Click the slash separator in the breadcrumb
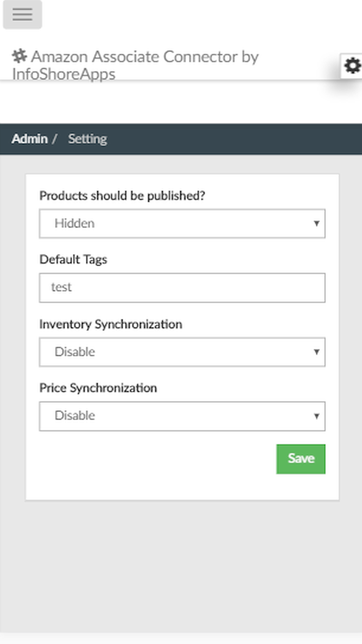This screenshot has height=644, width=362. point(54,139)
